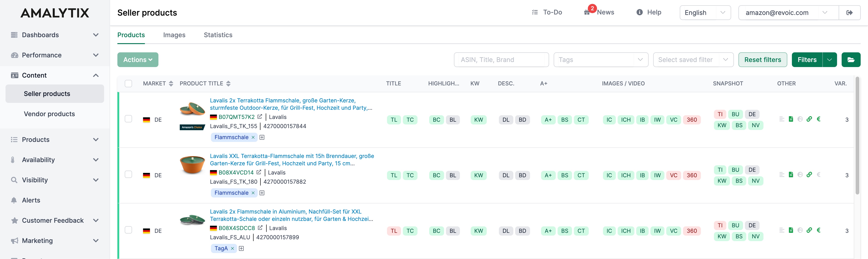Open product link Lavalis 2x Terrakotta Flammschale

(291, 104)
